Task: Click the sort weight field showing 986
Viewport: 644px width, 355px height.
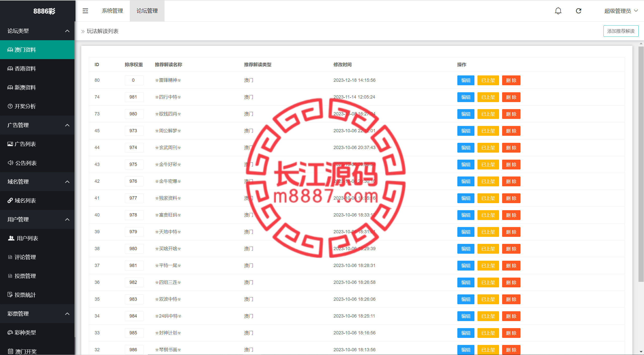Action: [x=134, y=350]
